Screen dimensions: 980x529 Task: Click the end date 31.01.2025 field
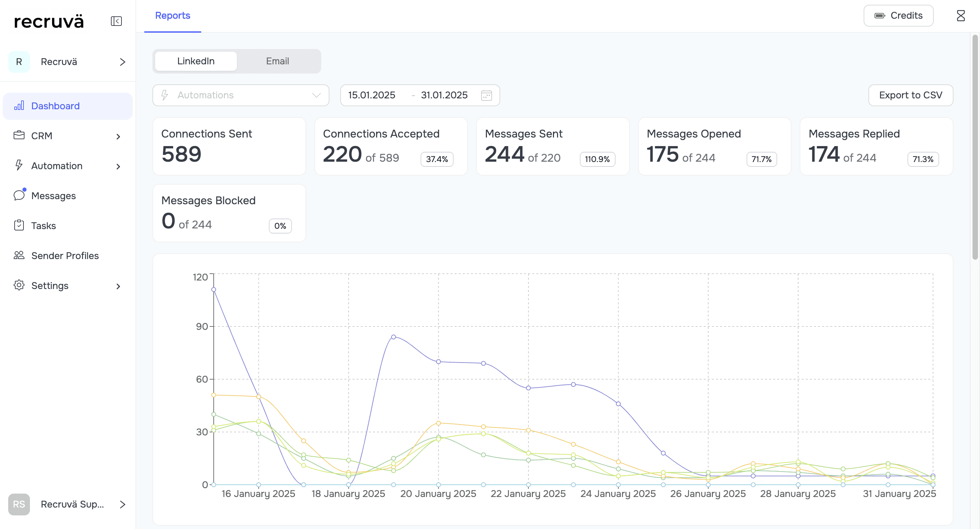point(444,95)
